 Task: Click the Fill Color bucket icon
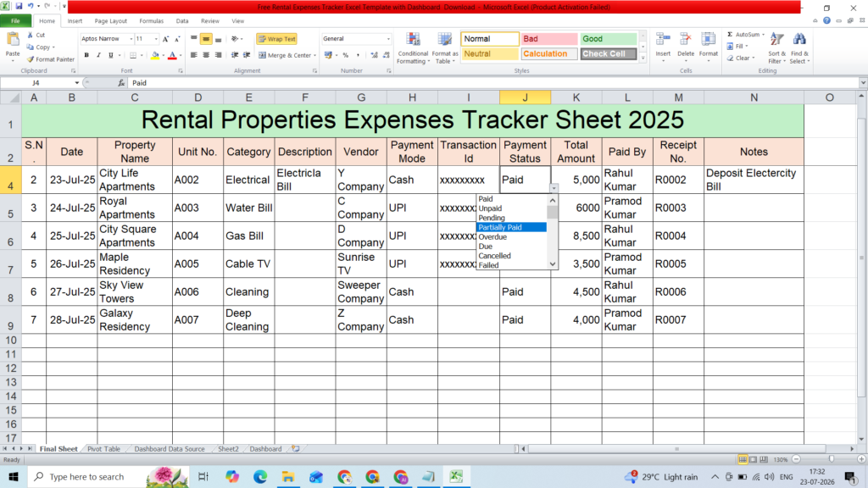coord(155,55)
